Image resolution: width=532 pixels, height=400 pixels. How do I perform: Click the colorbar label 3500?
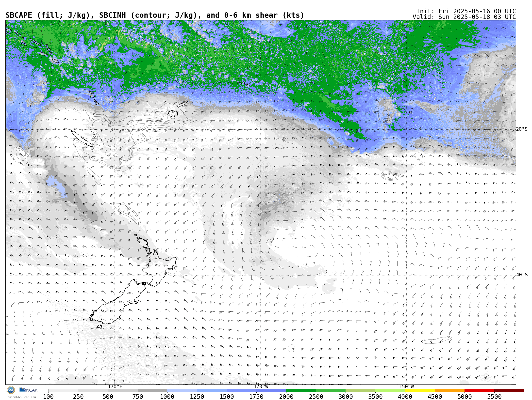(x=375, y=397)
